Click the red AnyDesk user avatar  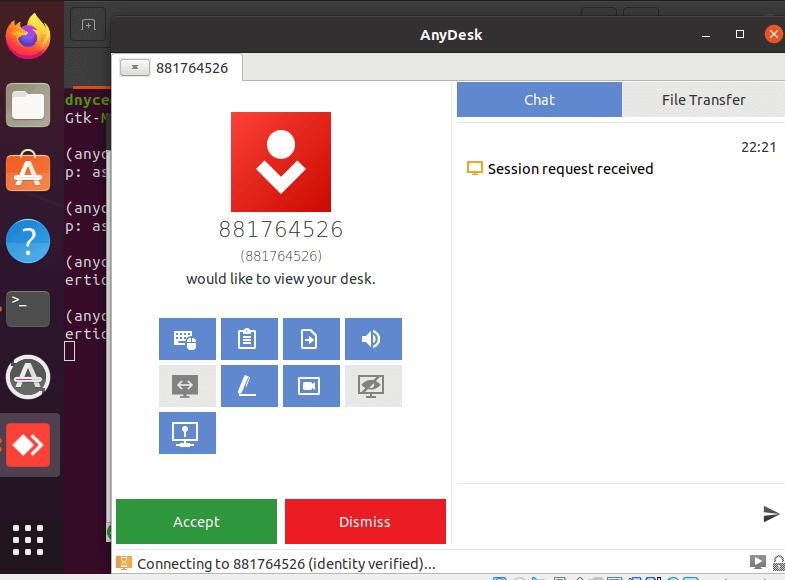pos(281,162)
